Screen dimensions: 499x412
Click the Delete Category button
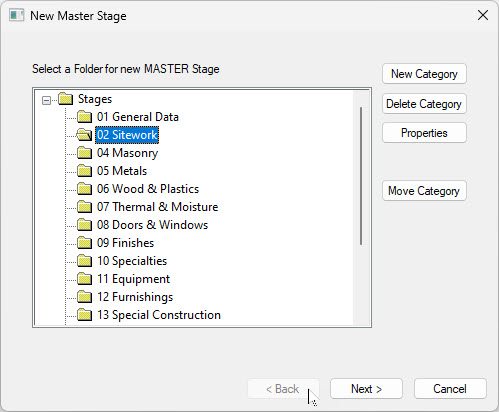point(424,104)
